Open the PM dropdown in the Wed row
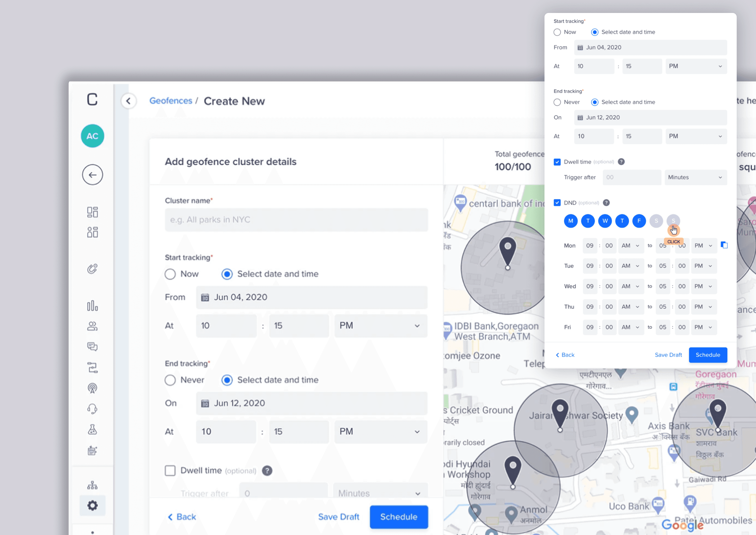This screenshot has height=535, width=756. [704, 286]
